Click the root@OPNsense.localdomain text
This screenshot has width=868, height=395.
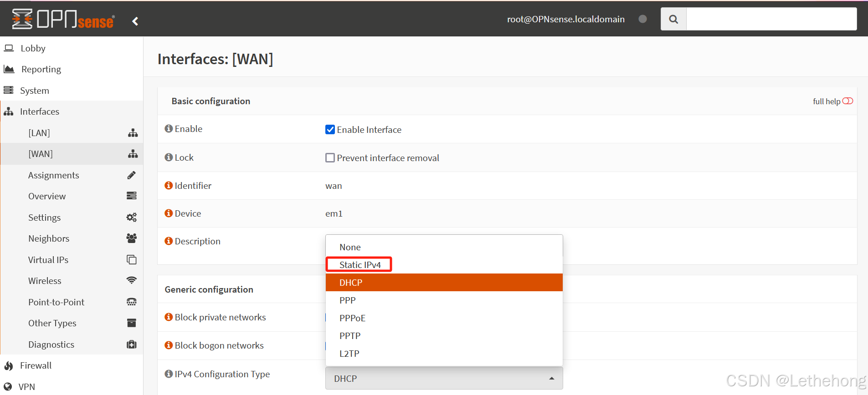(566, 19)
